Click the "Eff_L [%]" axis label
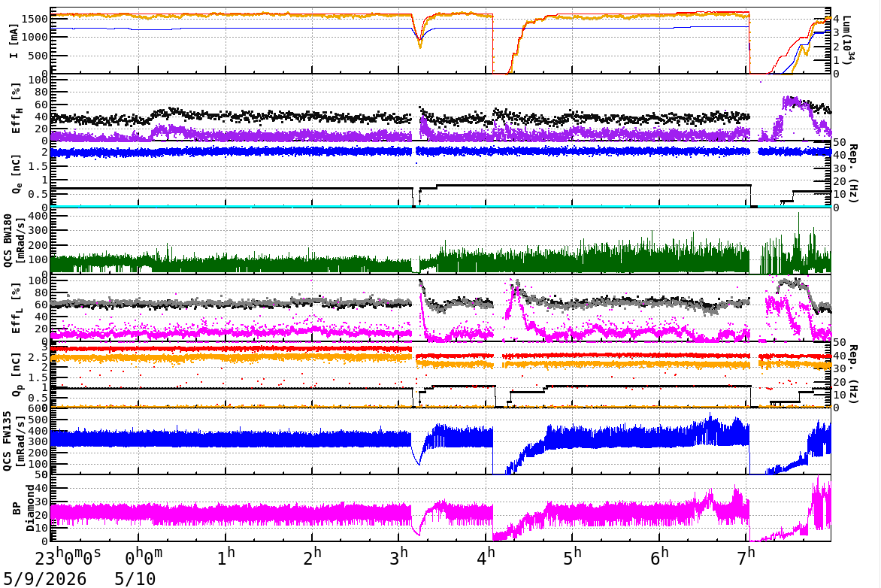881x588 pixels. [x=17, y=308]
